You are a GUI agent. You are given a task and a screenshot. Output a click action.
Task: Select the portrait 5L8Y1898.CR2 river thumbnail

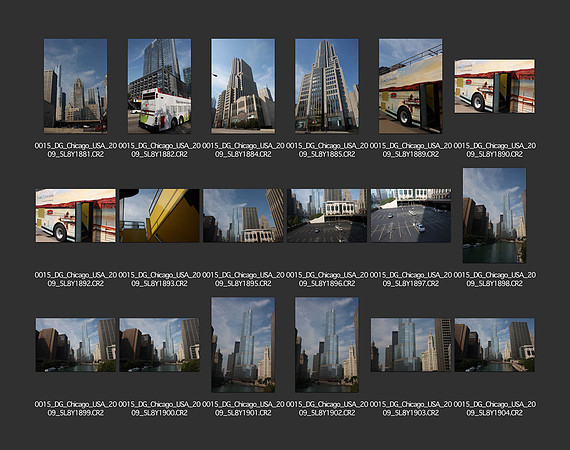[494, 216]
